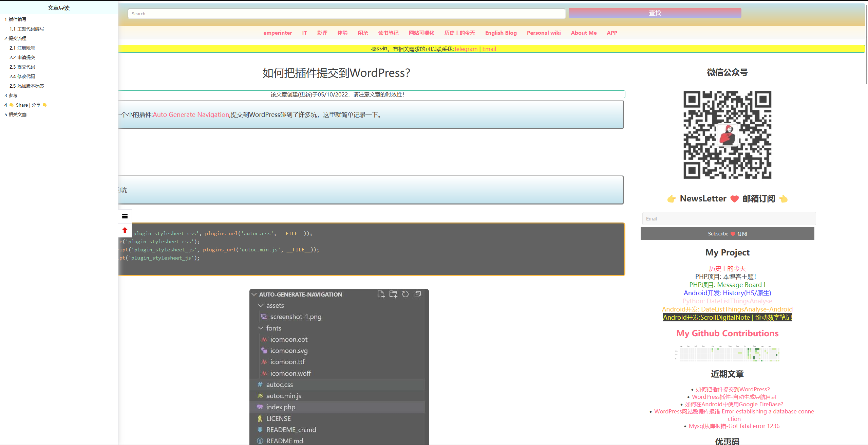The height and width of the screenshot is (445, 868).
Task: Open recent post Mysql从库报错-Got fatal error 1236
Action: point(734,426)
